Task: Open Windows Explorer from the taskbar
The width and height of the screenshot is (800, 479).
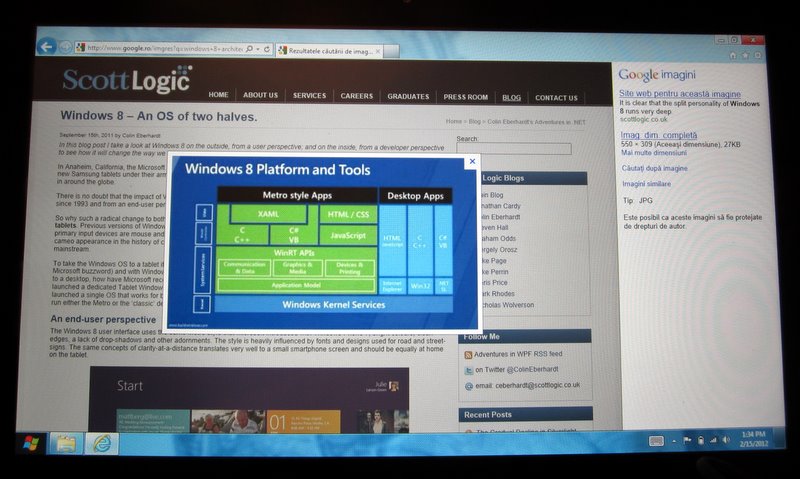Action: [65, 444]
